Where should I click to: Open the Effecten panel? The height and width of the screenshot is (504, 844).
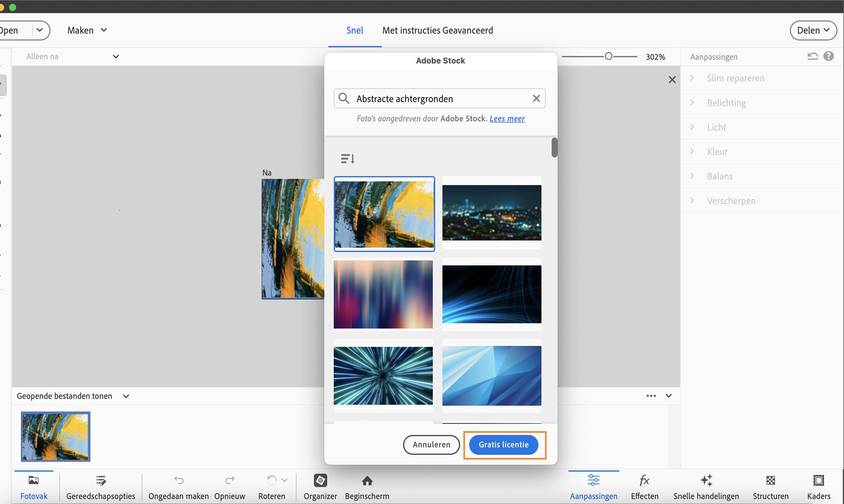point(645,486)
